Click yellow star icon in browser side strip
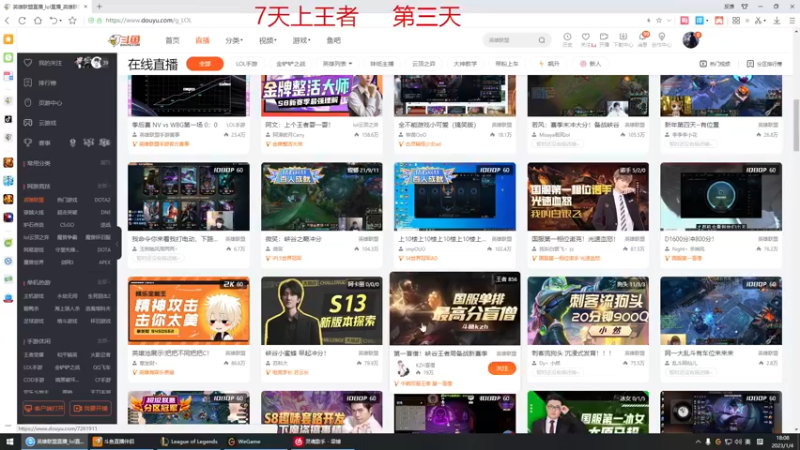Screen dimensions: 800x450 point(8,39)
